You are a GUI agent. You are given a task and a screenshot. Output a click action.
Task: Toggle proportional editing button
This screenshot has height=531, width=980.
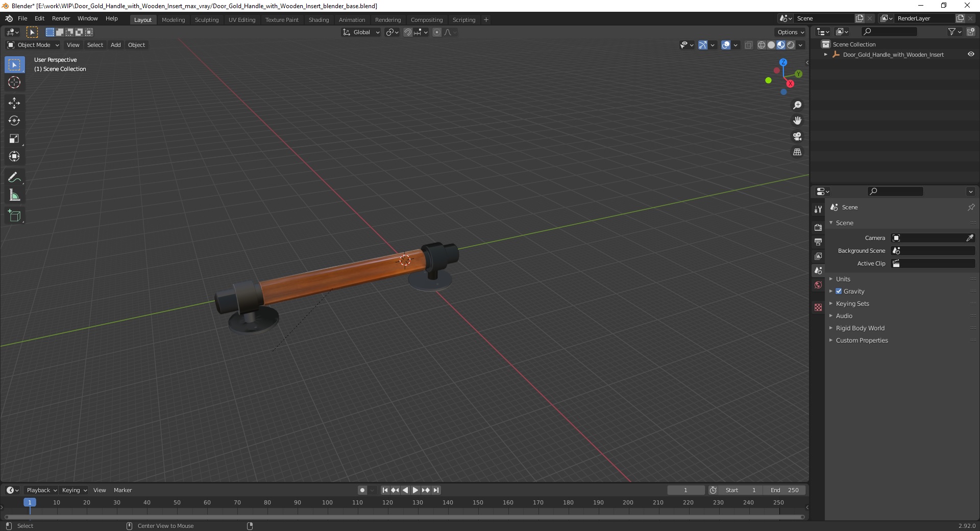coord(437,32)
